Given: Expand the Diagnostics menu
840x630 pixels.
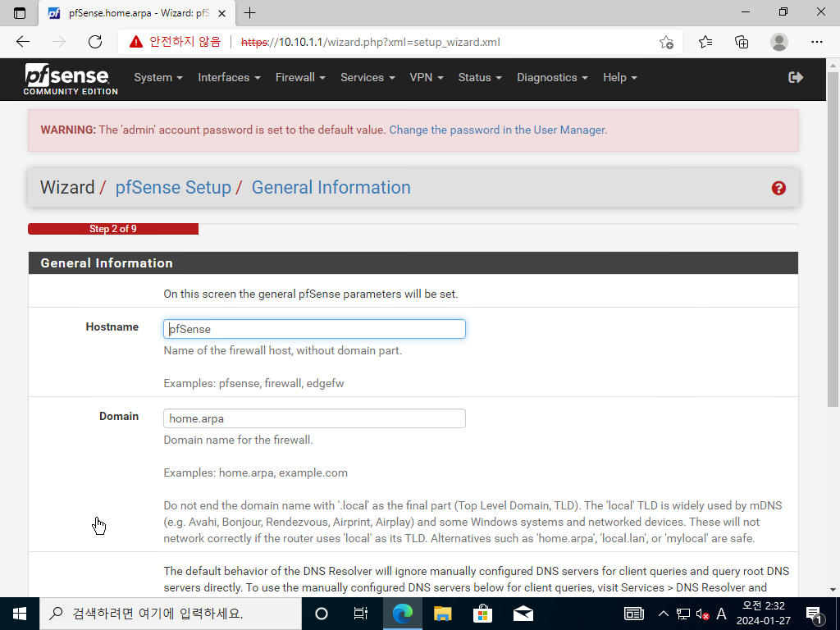Looking at the screenshot, I should [552, 78].
